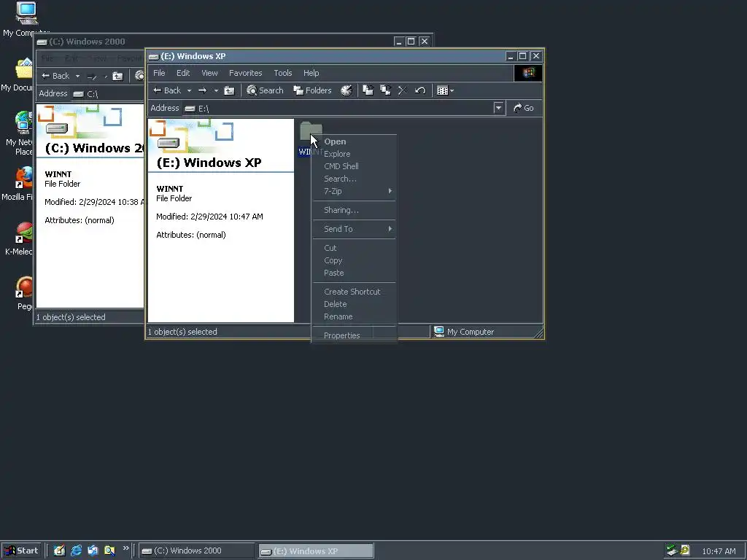747x560 pixels.
Task: Click the Copy To toolbar icon
Action: [x=385, y=90]
